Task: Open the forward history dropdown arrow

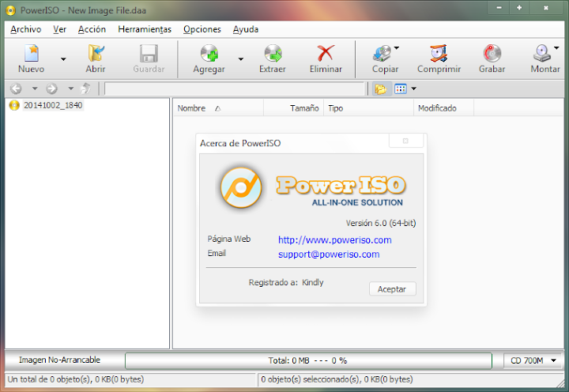Action: (71, 89)
